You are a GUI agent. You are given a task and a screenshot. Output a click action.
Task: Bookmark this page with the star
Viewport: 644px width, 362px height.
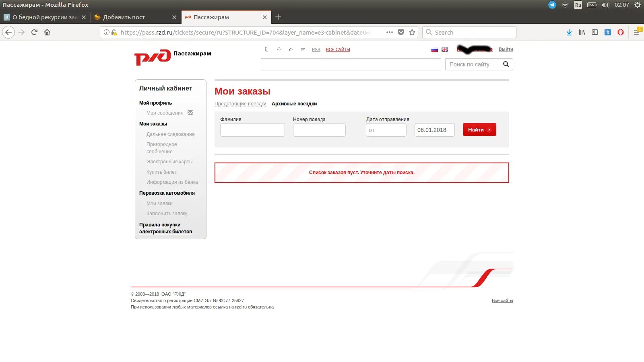(412, 32)
